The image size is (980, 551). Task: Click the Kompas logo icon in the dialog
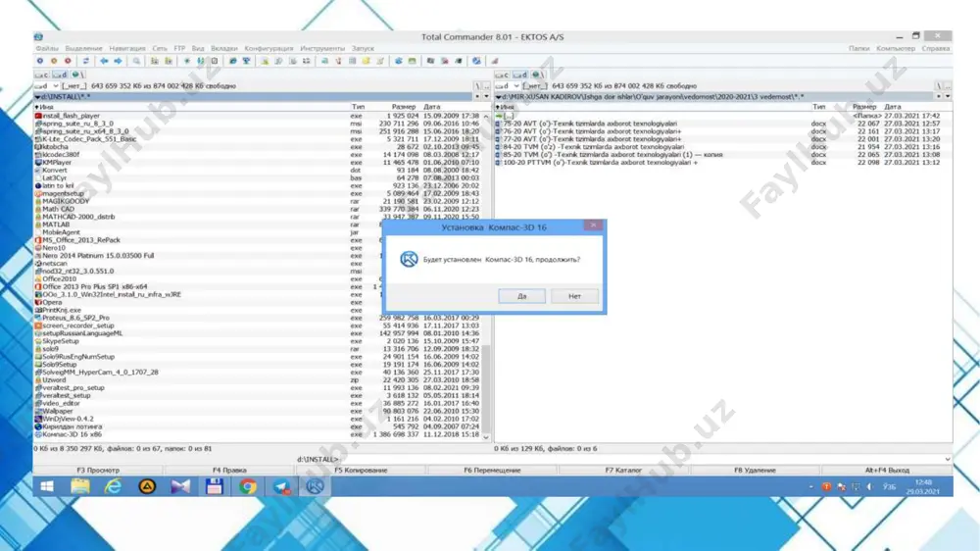click(x=409, y=259)
